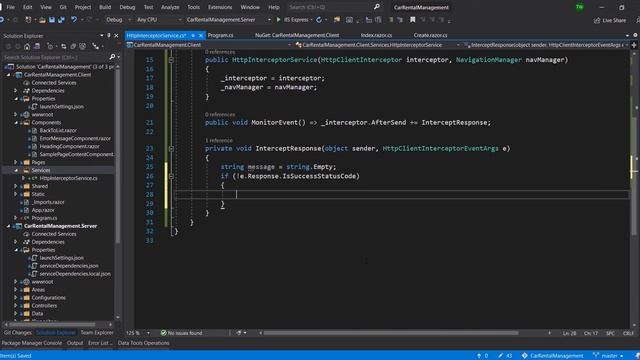Viewport: 640px width, 360px height.
Task: Click the master branch indicator in the status bar
Action: click(608, 356)
